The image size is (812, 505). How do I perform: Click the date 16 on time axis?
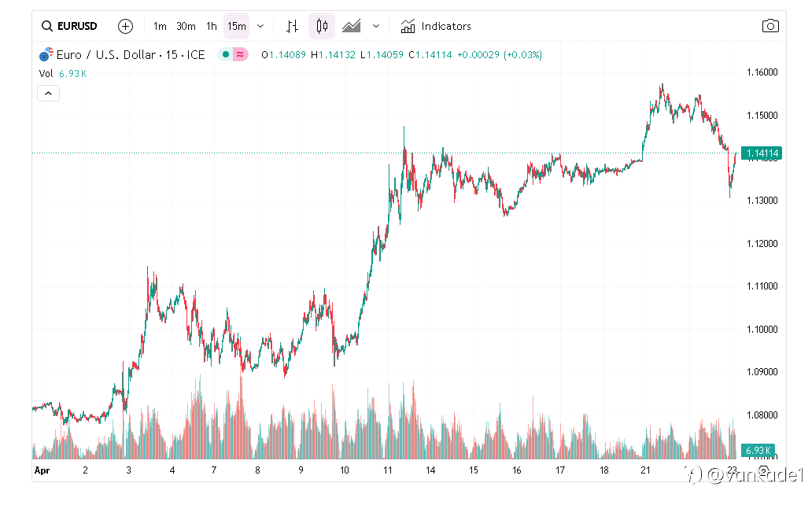point(516,470)
